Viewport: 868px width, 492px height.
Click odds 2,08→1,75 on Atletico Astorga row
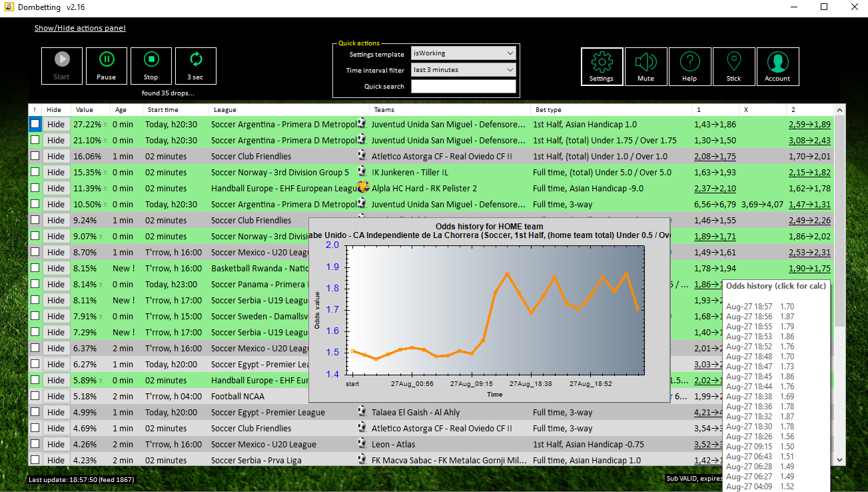tap(715, 156)
